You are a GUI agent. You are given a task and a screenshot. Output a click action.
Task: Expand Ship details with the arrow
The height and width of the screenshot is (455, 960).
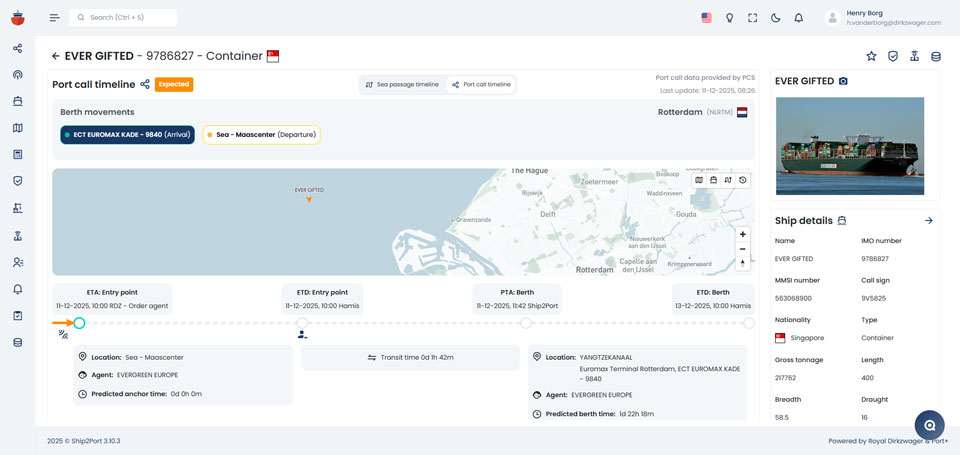tap(928, 220)
